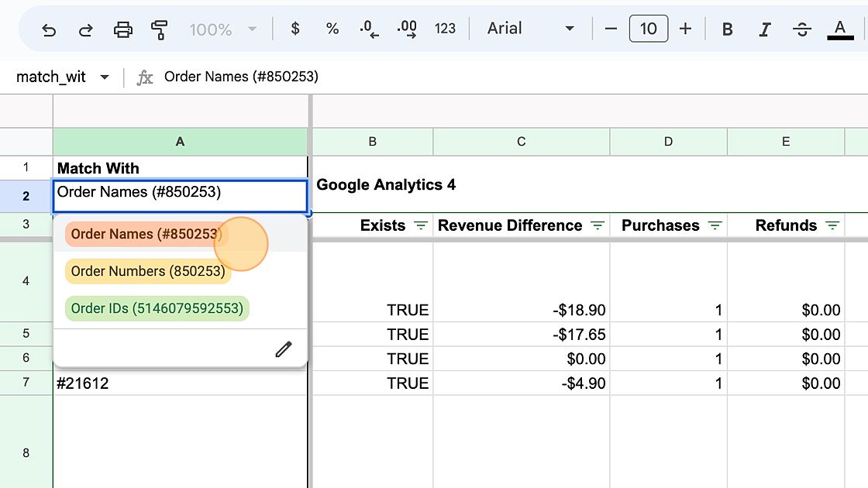Toggle italic formatting
868x488 pixels.
765,29
